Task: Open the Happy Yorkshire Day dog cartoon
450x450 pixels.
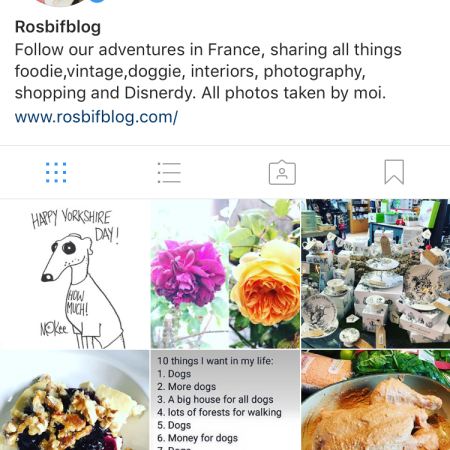Action: 75,274
